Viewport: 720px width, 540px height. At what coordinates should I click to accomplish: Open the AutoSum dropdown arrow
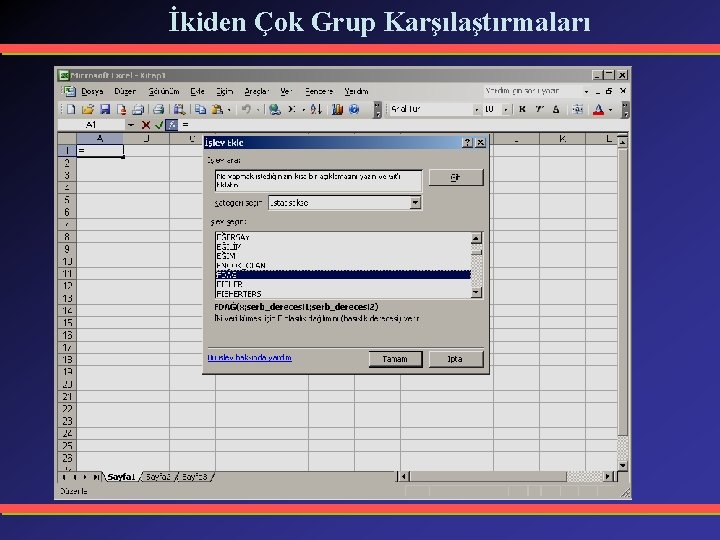pyautogui.click(x=303, y=110)
